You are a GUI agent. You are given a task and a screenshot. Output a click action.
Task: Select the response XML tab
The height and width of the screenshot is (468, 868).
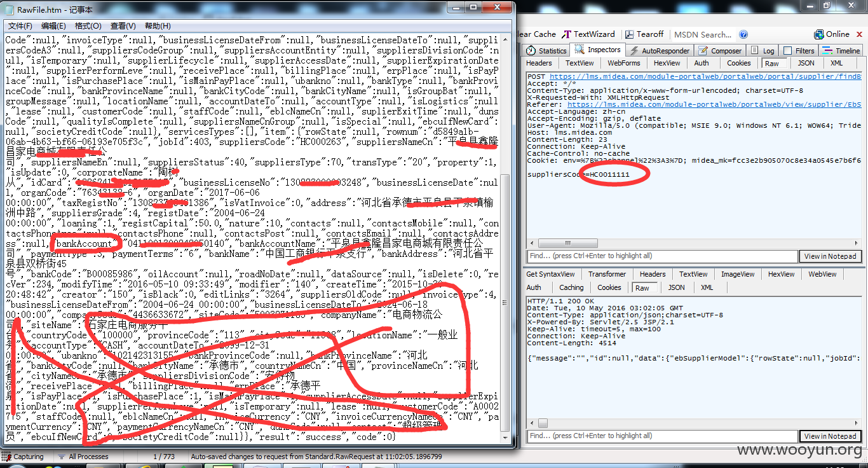pos(707,287)
